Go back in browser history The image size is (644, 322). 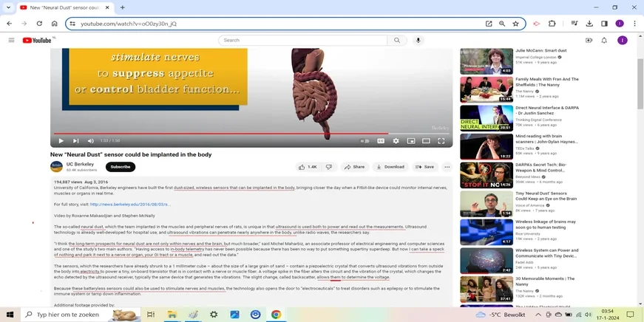10,24
